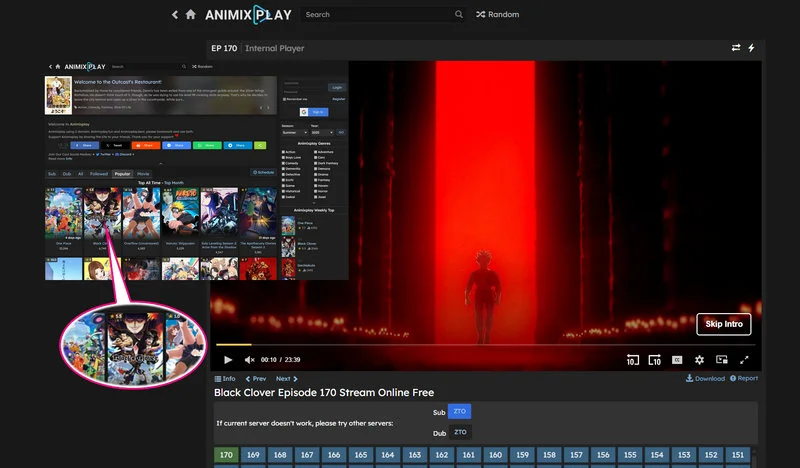Open the Schedule button in the inset
Image resolution: width=800 pixels, height=468 pixels.
click(264, 173)
